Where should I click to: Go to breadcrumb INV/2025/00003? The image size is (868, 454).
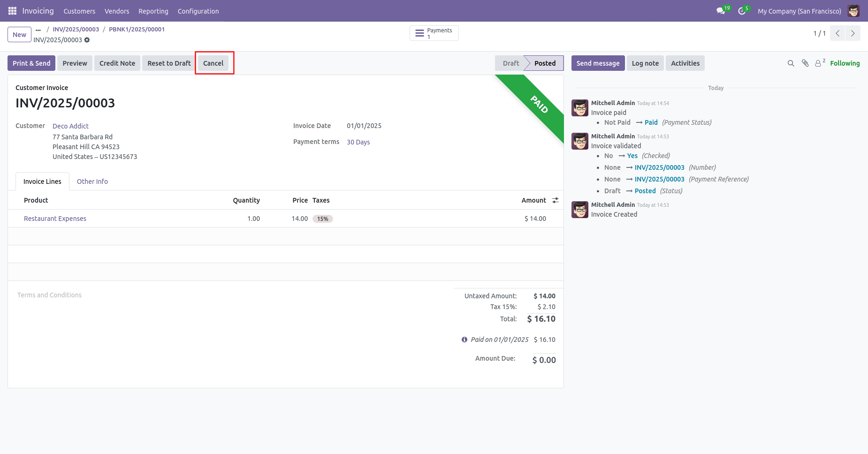click(76, 29)
